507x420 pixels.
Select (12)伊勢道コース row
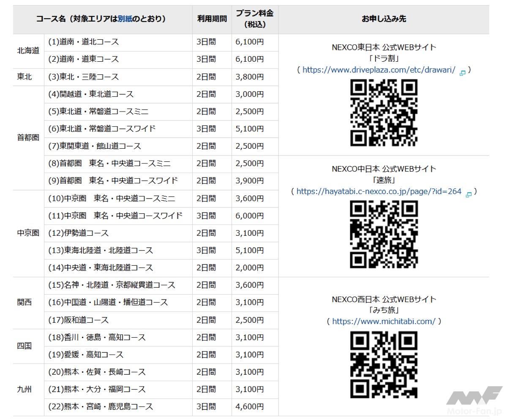pos(118,233)
